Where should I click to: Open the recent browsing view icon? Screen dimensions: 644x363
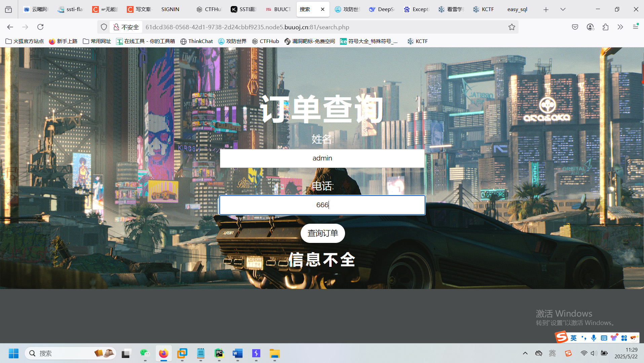click(8, 9)
